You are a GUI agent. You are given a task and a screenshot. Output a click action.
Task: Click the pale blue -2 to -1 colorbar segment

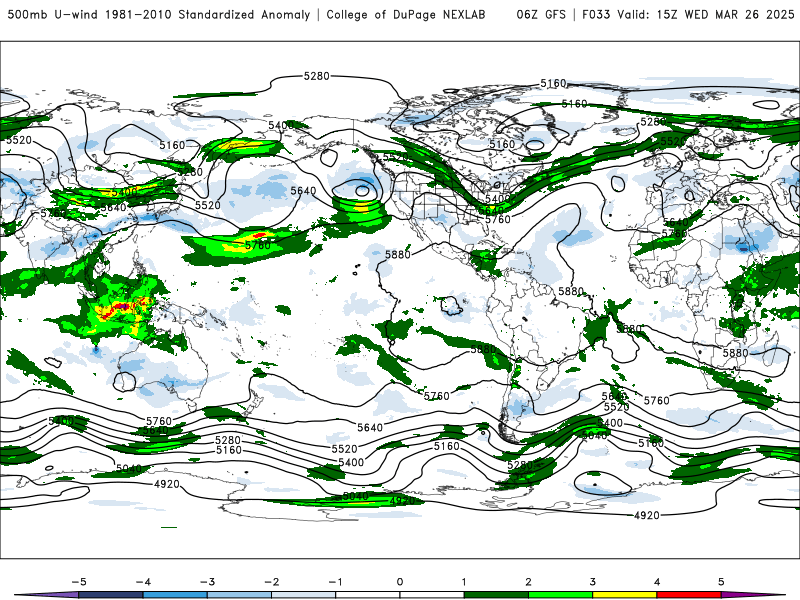pos(304,595)
